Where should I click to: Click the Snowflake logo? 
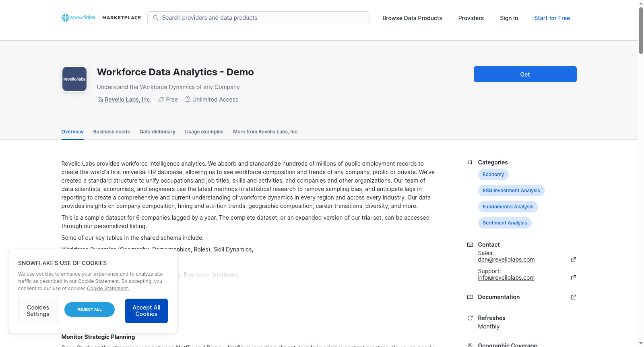pos(78,18)
